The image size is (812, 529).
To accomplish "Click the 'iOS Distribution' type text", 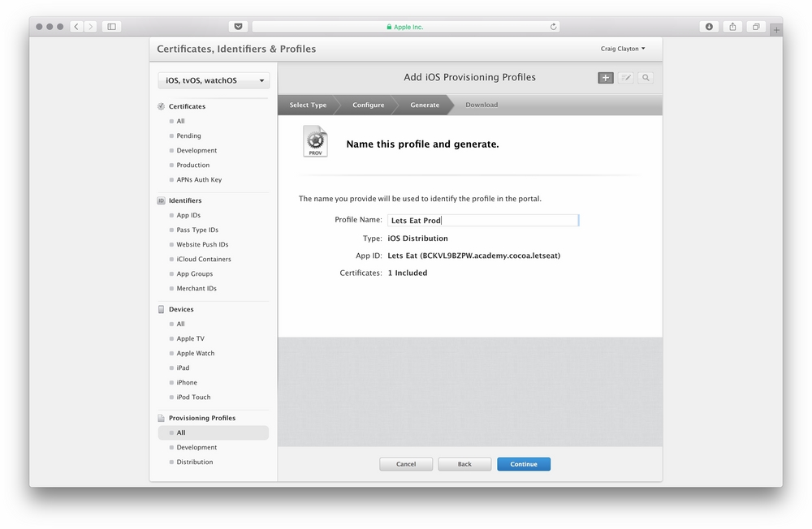I will tap(418, 238).
